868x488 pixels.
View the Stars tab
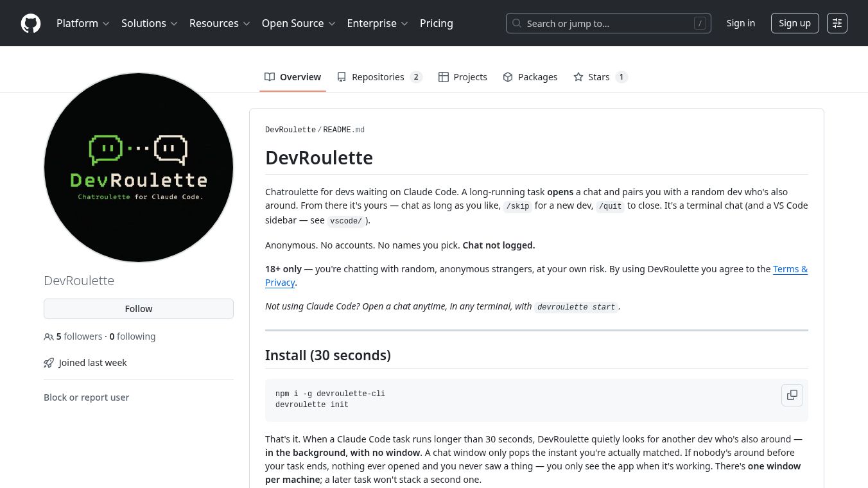pos(600,77)
